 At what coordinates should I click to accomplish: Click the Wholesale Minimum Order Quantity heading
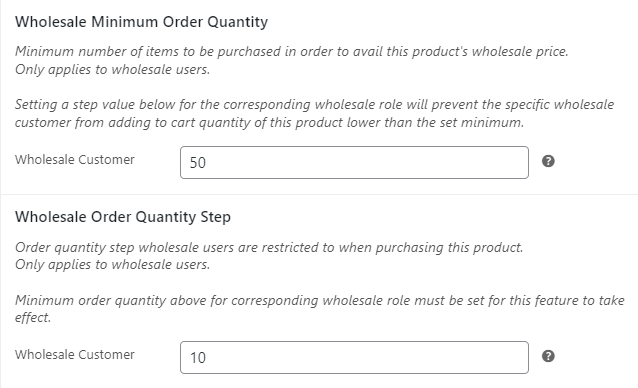142,22
